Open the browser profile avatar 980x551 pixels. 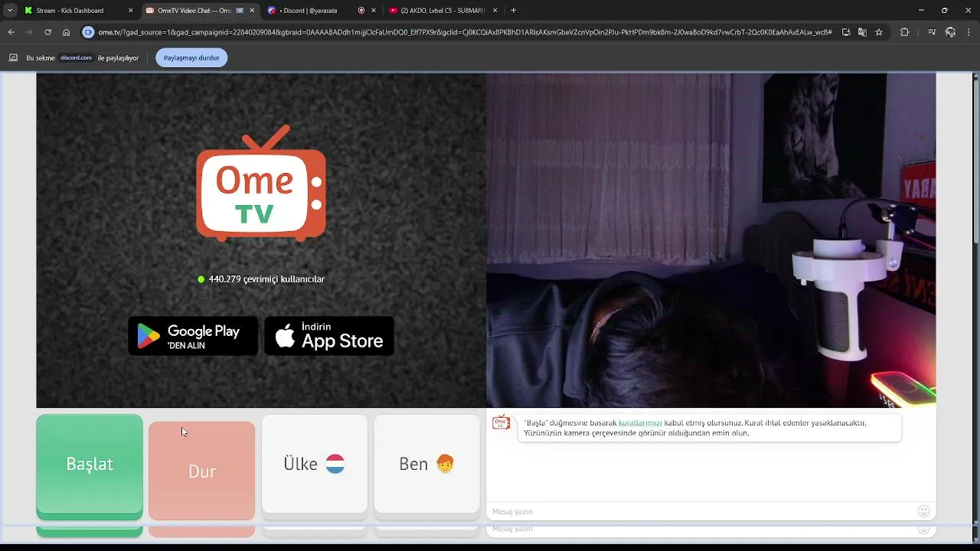coord(950,32)
